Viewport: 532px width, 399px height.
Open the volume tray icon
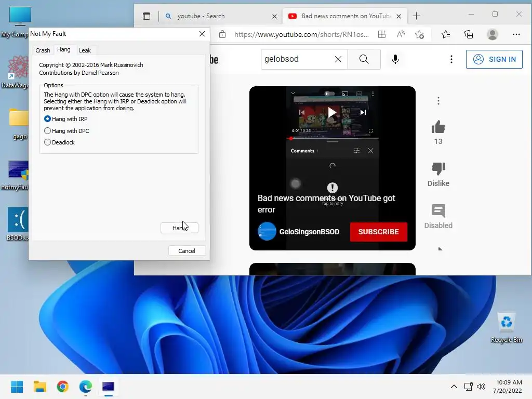[x=481, y=387]
